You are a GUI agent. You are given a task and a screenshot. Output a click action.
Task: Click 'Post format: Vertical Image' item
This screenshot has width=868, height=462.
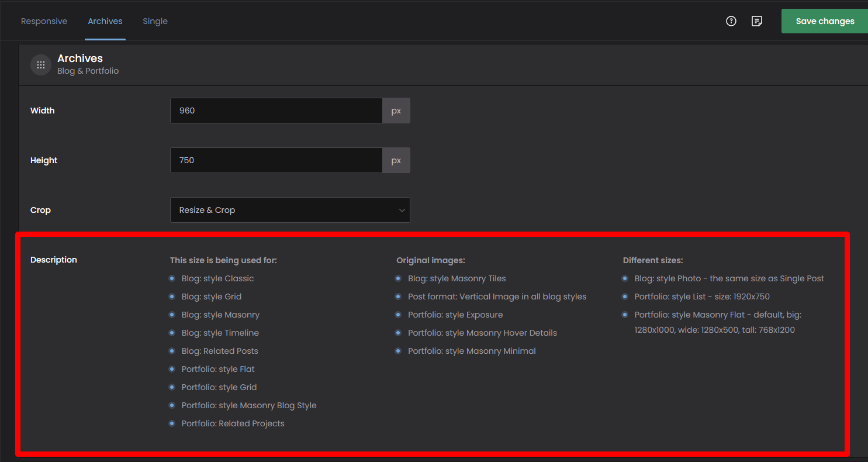(497, 296)
